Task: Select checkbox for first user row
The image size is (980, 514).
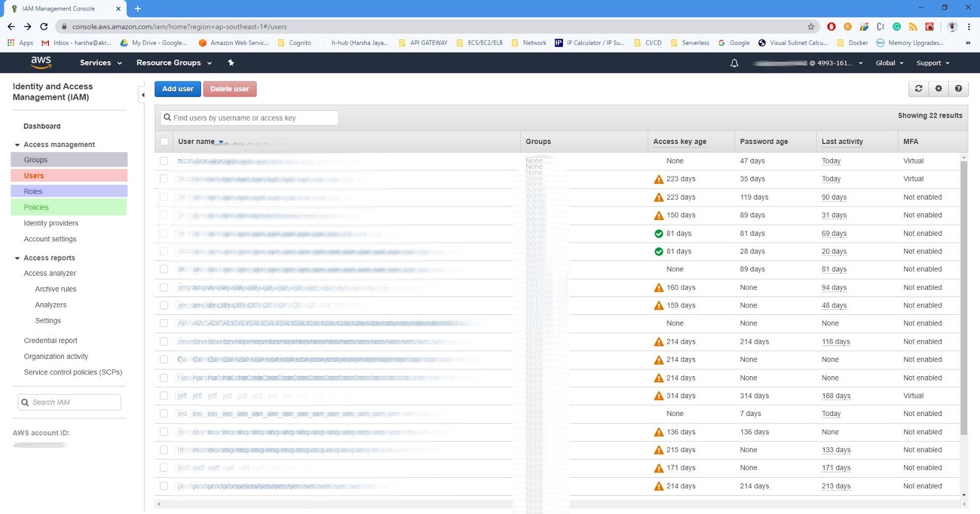Action: (x=164, y=161)
